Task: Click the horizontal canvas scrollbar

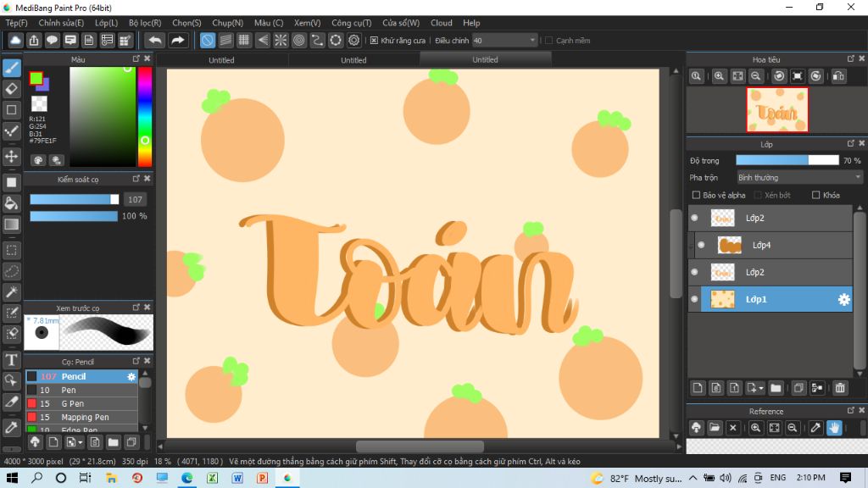Action: click(x=420, y=446)
